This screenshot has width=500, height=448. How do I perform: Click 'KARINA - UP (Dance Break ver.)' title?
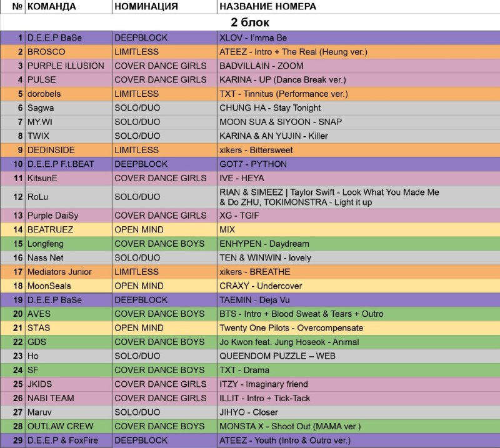(x=282, y=80)
